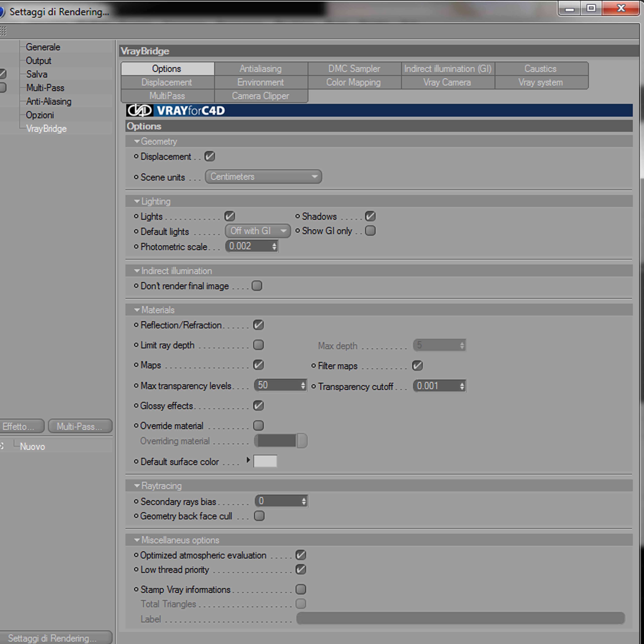Open the Color Mapping tab
This screenshot has width=644, height=644.
[353, 82]
